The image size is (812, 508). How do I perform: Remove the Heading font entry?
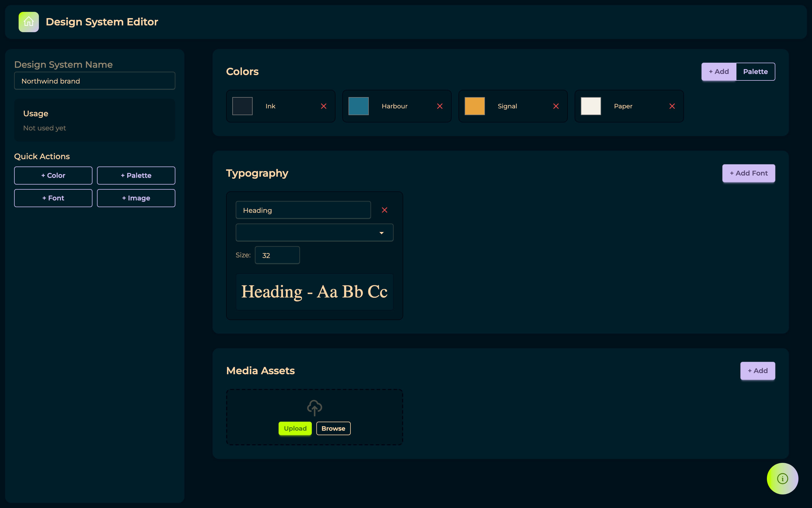[385, 210]
